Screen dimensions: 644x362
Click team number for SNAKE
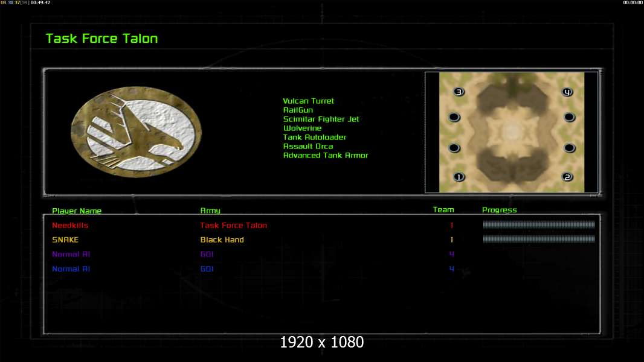tap(452, 240)
